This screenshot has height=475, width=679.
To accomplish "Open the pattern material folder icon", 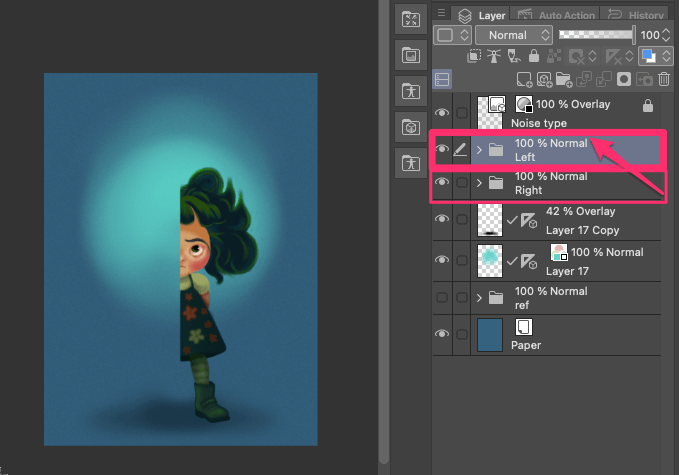I will (411, 19).
